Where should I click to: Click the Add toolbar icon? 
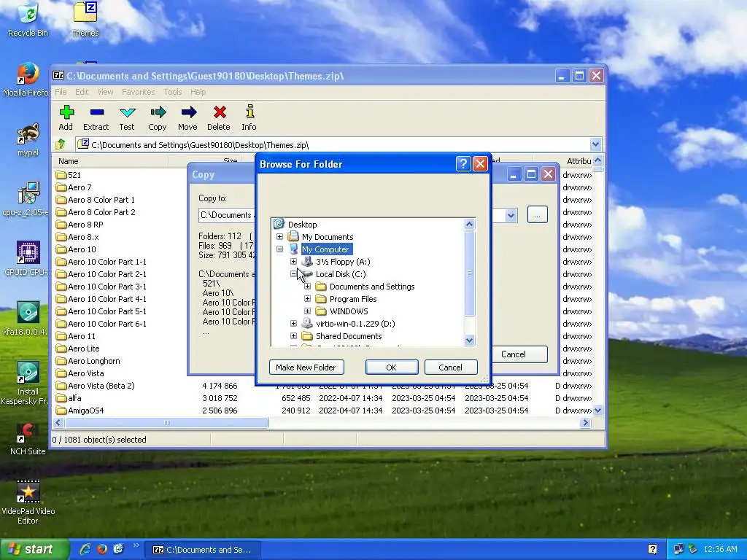66,112
